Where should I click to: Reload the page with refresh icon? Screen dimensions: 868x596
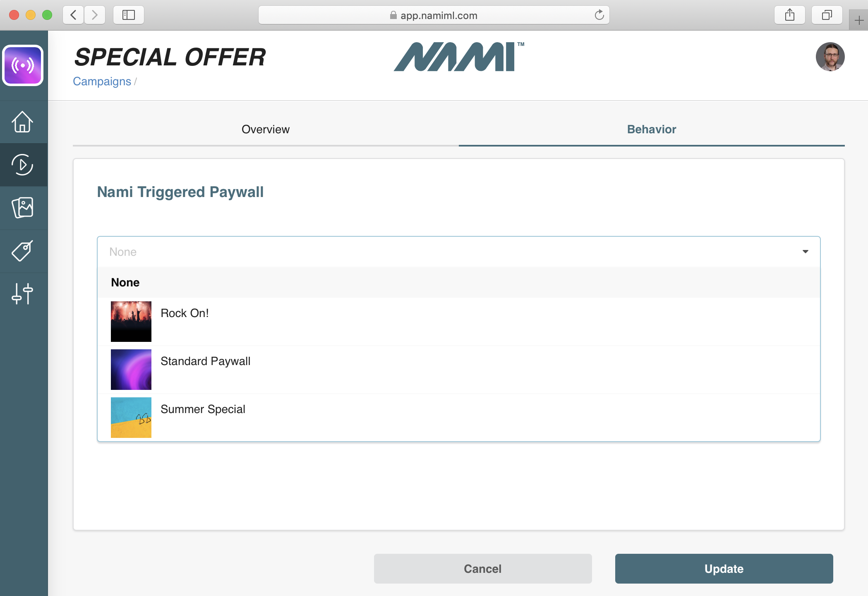(599, 15)
